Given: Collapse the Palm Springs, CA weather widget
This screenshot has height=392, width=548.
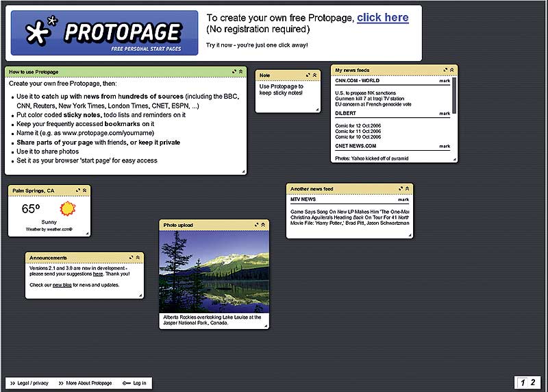Looking at the screenshot, I should tap(84, 191).
